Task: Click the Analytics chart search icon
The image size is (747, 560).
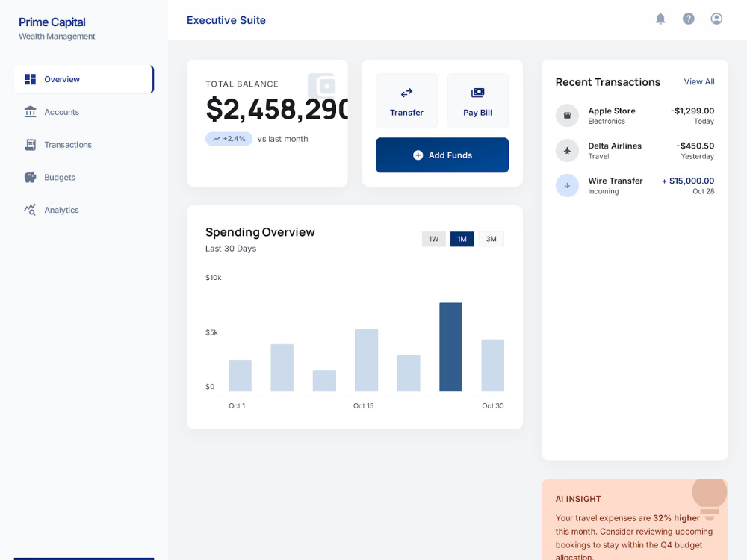Action: point(31,210)
